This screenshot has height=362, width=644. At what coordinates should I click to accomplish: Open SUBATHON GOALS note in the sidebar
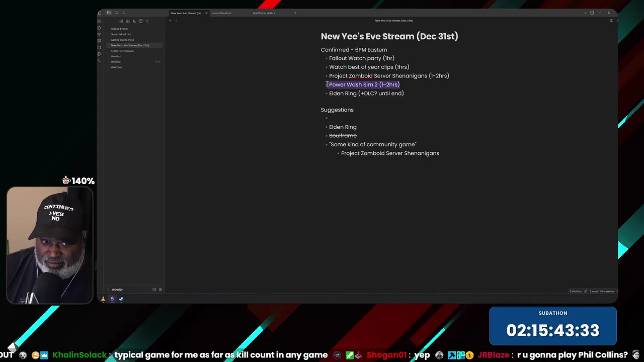122,51
